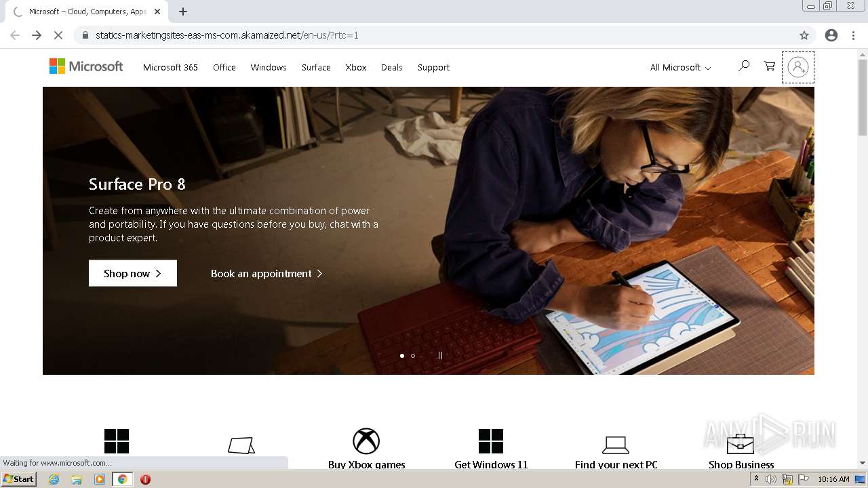Click the Get Windows 11 link
The height and width of the screenshot is (488, 868).
tap(491, 464)
